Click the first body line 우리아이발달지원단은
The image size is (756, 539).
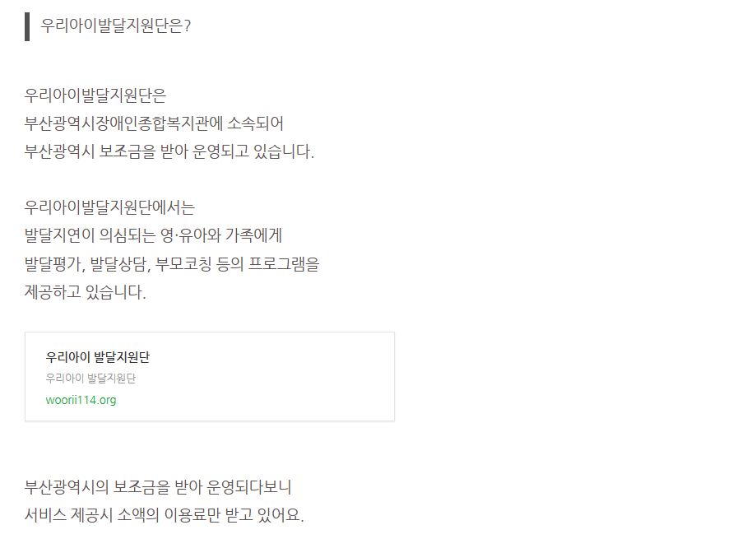(95, 95)
